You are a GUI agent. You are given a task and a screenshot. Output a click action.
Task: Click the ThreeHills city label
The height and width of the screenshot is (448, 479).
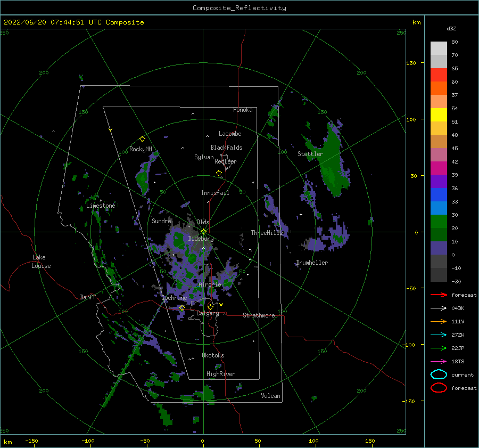[x=267, y=233]
